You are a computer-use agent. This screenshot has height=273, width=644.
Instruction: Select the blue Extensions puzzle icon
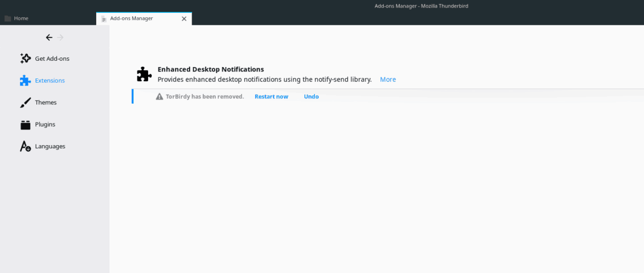coord(25,81)
